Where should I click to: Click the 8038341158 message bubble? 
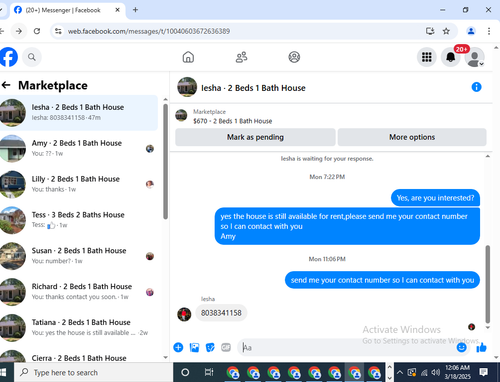221,313
